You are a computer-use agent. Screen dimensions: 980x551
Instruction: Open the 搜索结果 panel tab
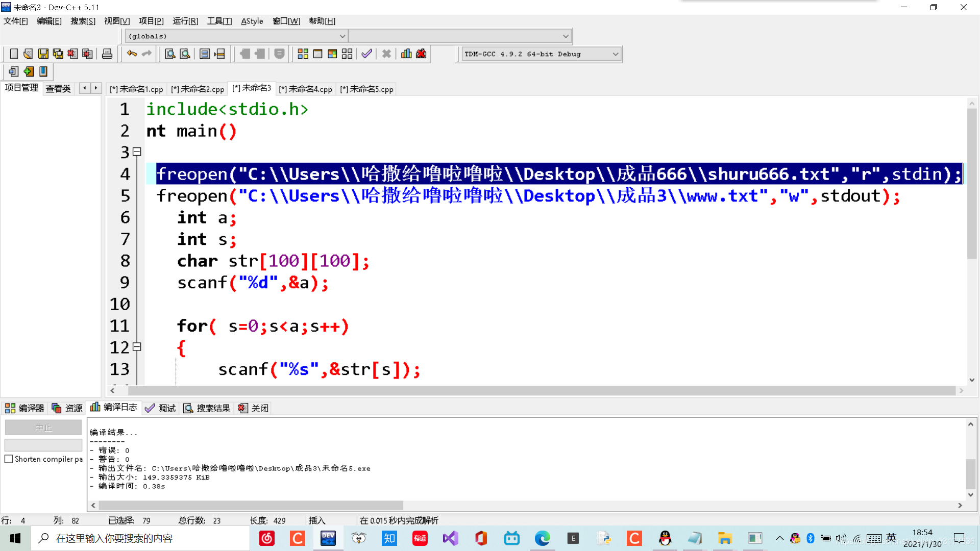[x=207, y=408]
